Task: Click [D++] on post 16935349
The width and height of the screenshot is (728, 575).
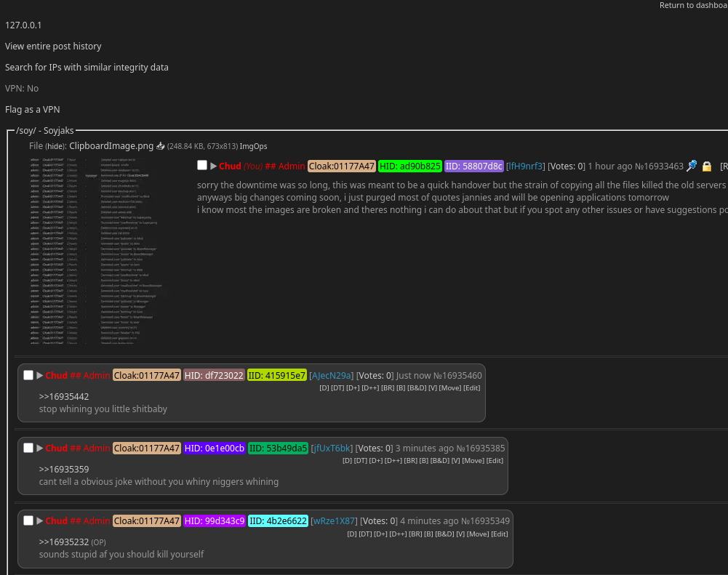Action: [399, 534]
